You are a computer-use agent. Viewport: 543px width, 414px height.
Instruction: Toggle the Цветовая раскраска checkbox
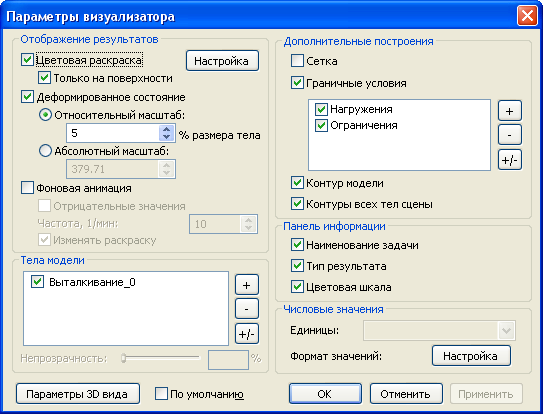[27, 60]
